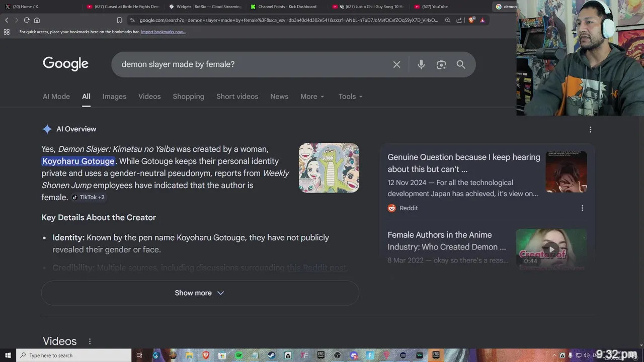Open the Reddit result three-dot menu
The width and height of the screenshot is (644, 362).
(582, 208)
